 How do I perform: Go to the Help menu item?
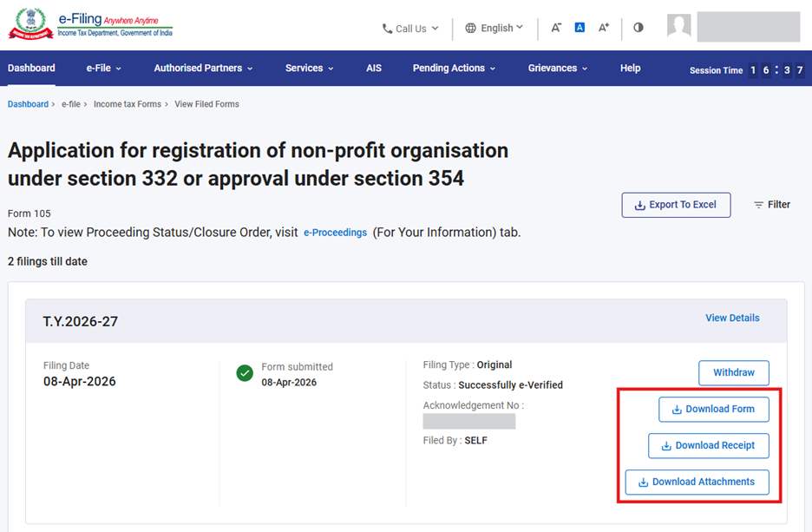pyautogui.click(x=630, y=69)
